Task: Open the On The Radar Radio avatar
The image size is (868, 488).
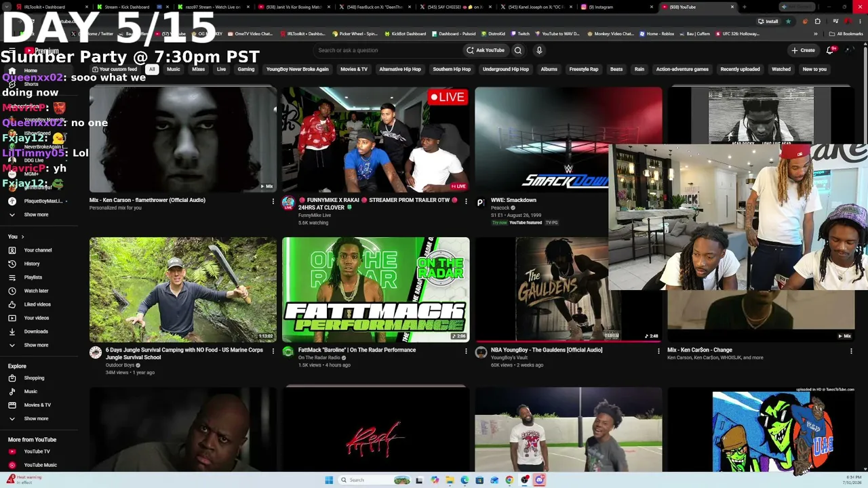Action: click(288, 352)
